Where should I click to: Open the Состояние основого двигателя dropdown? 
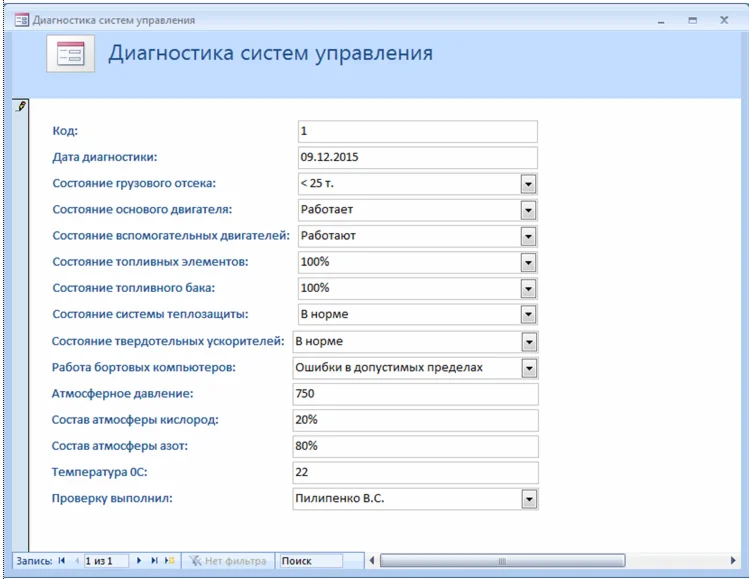[529, 210]
